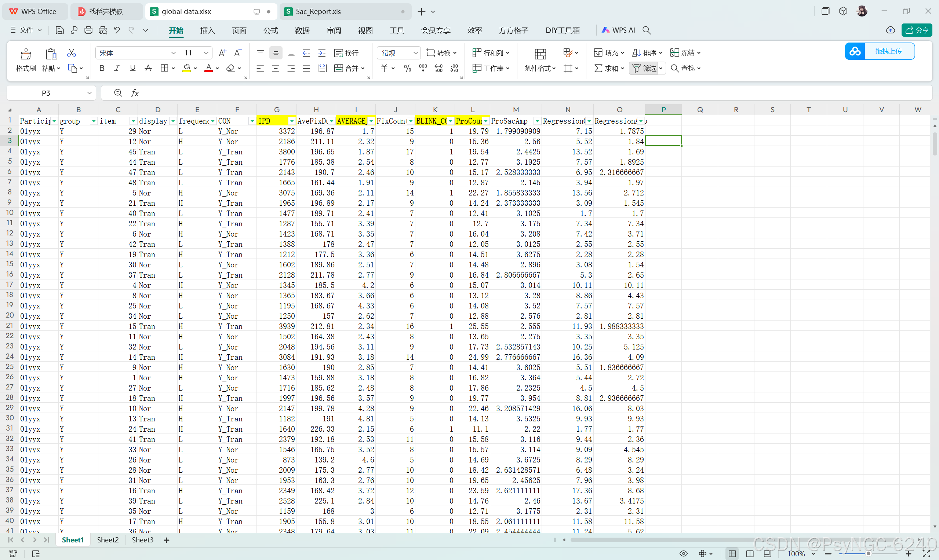Screen dimensions: 939x560
Task: Toggle italic formatting
Action: (x=117, y=68)
